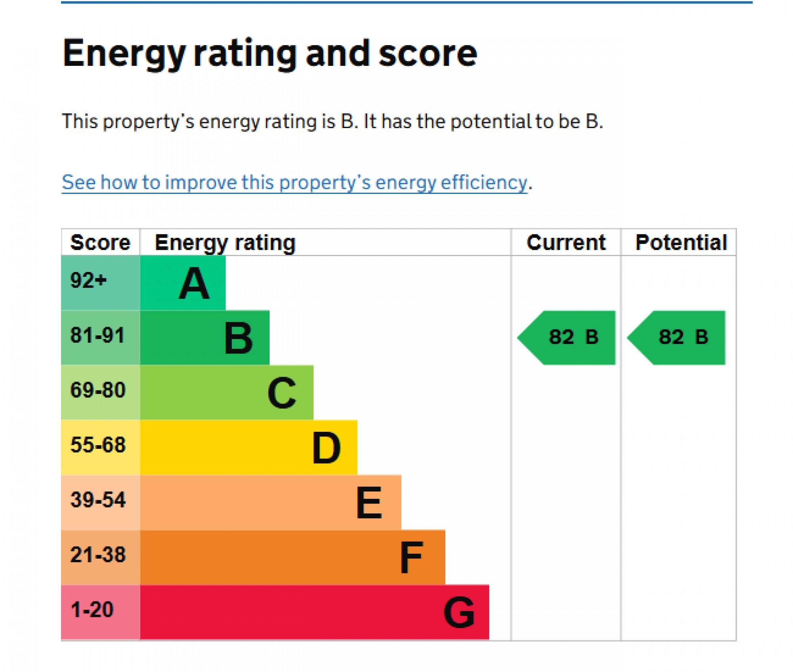
Task: Click the Current column header
Action: click(x=566, y=242)
